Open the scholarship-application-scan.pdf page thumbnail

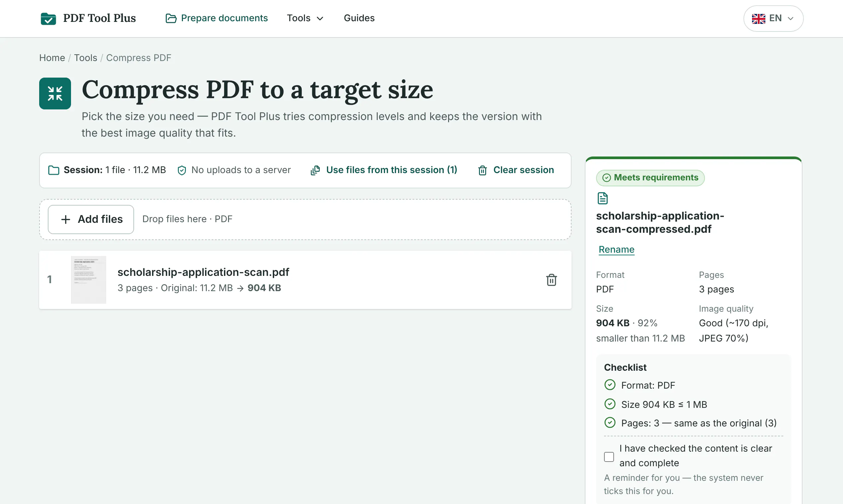click(x=88, y=280)
